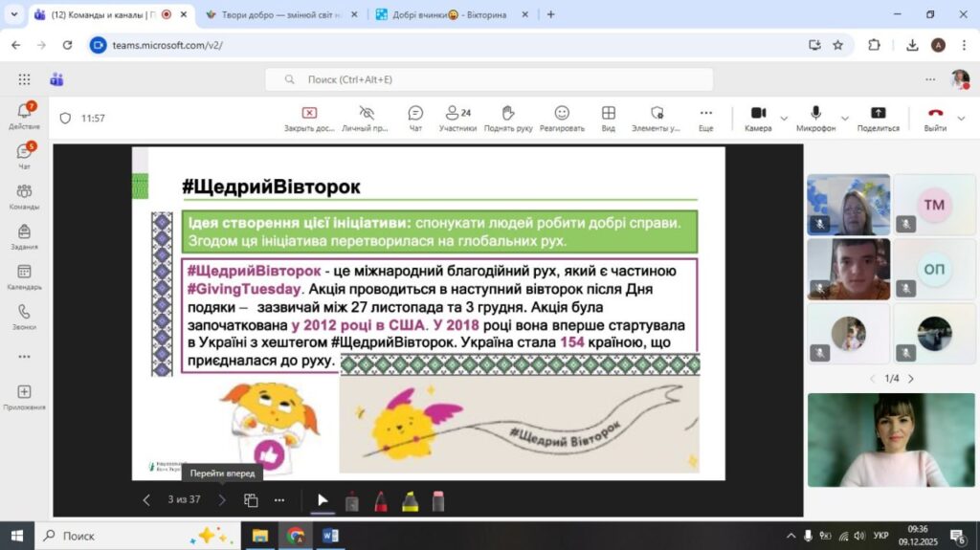Select the red pen annotation tool
980x550 pixels.
tap(380, 500)
